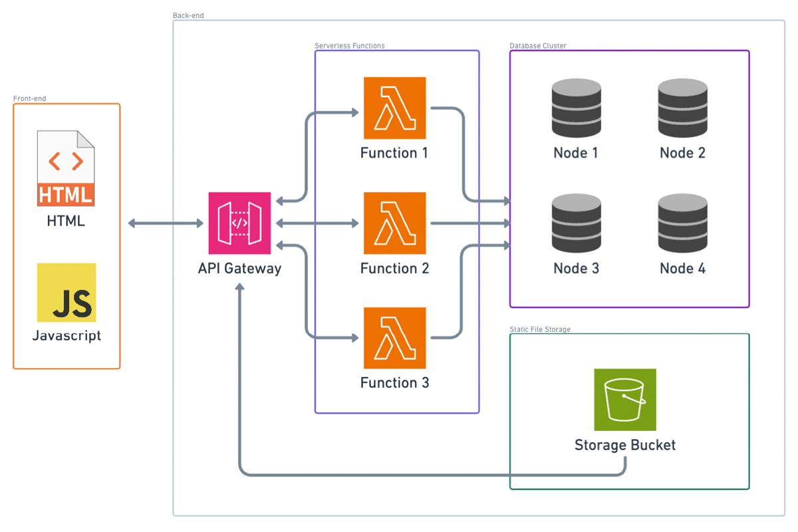
Task: Click the Node 3 database icon
Action: [x=576, y=224]
